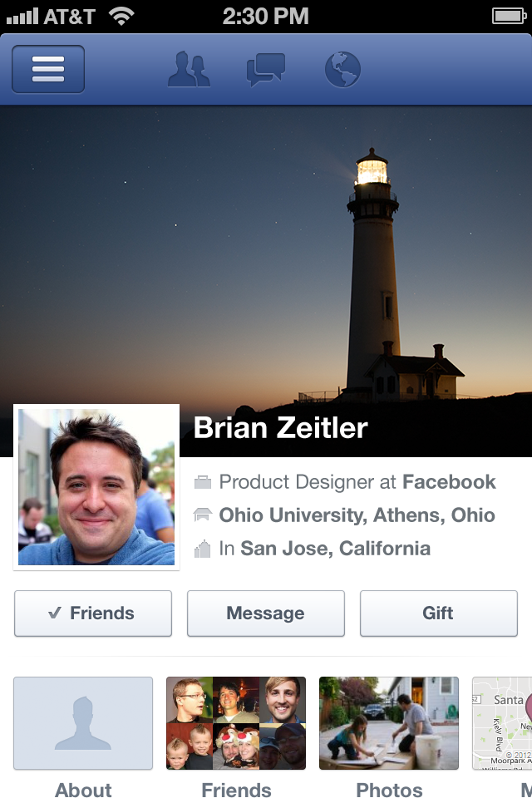532x798 pixels.
Task: Click the Message button
Action: (266, 613)
